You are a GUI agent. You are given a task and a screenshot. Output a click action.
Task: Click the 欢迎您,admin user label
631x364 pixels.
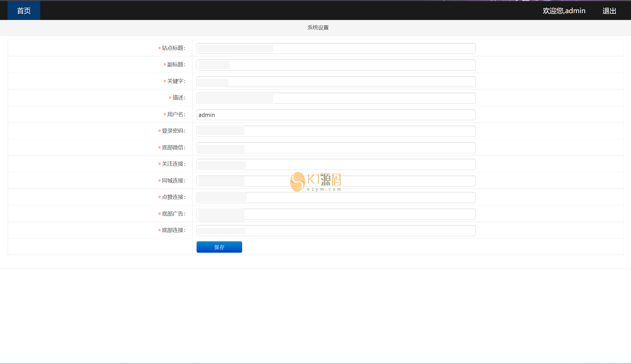[x=564, y=11]
